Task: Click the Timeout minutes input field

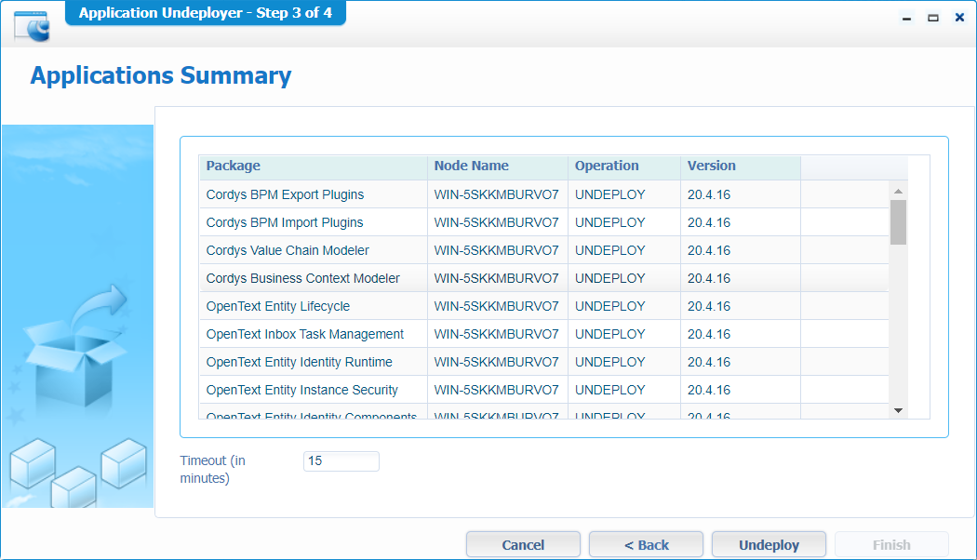Action: pos(341,461)
